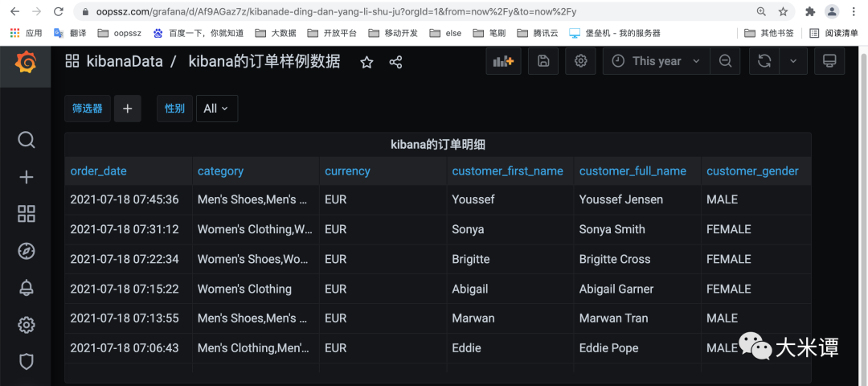This screenshot has height=386, width=868.
Task: Open the 开放平台 bookmark folder
Action: click(332, 33)
